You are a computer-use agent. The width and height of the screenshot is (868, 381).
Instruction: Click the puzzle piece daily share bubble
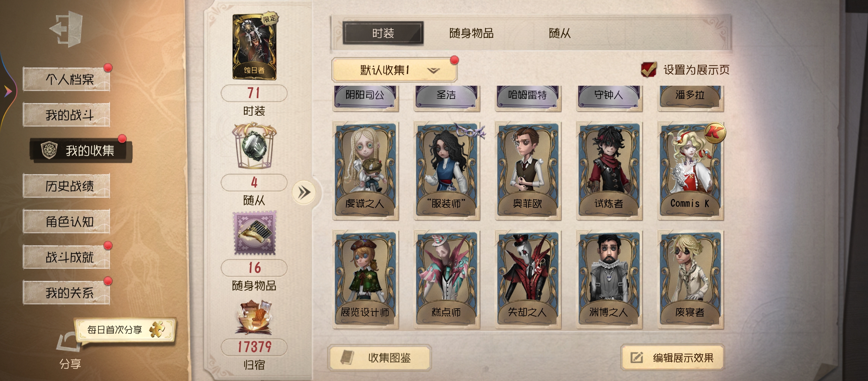(x=126, y=330)
